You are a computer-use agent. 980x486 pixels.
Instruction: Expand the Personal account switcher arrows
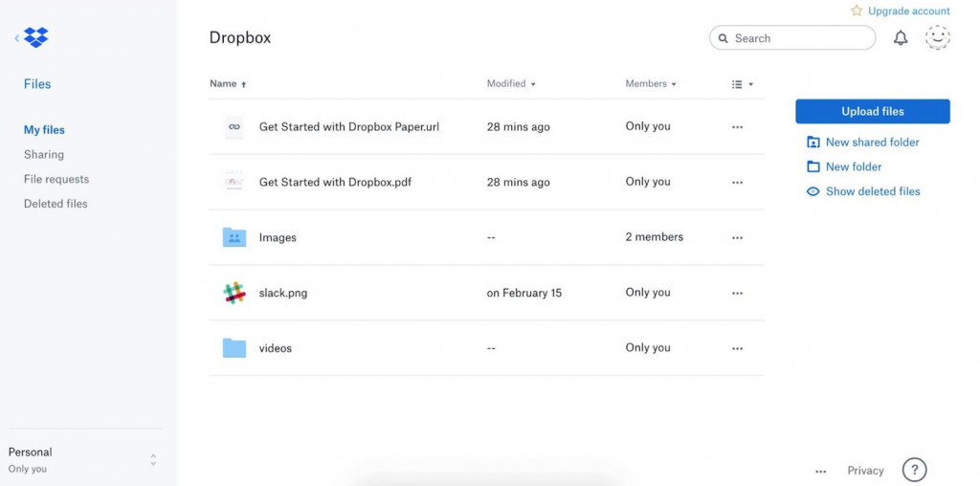[x=153, y=460]
